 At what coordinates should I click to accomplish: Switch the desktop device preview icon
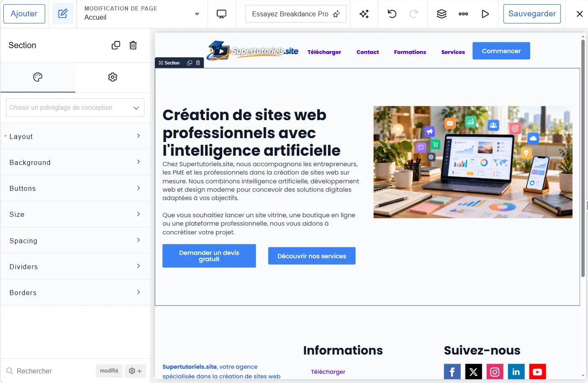(x=221, y=14)
